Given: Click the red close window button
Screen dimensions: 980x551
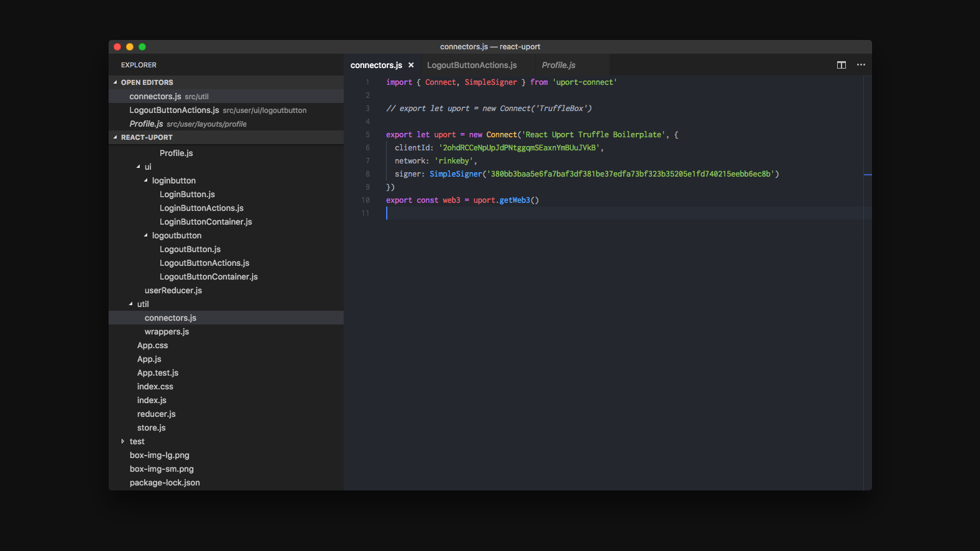Looking at the screenshot, I should tap(117, 47).
